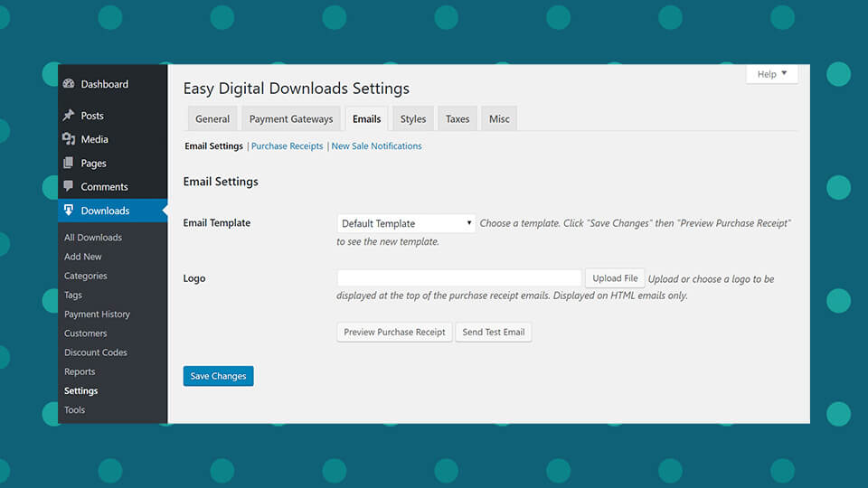Click the Comments bubble icon
868x488 pixels.
click(69, 186)
